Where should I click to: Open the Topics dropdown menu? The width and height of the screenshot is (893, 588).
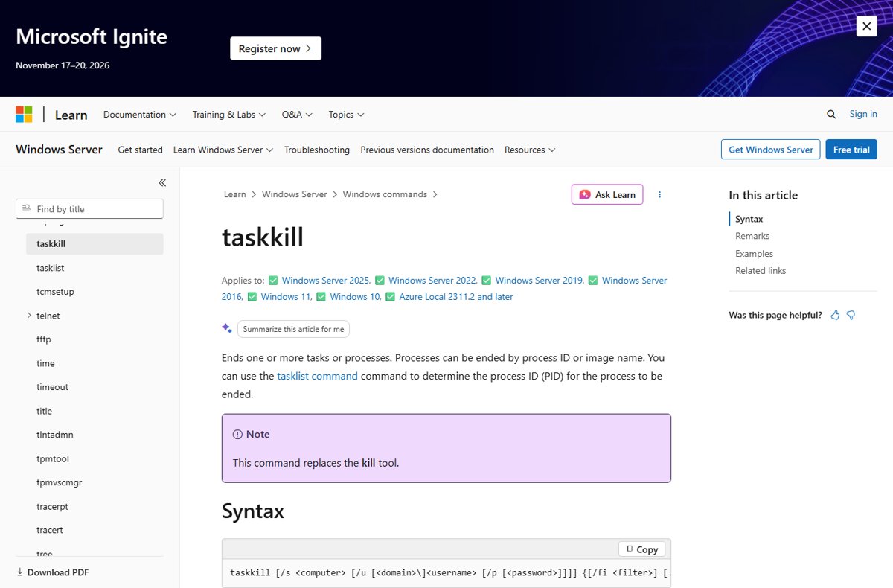pyautogui.click(x=346, y=115)
